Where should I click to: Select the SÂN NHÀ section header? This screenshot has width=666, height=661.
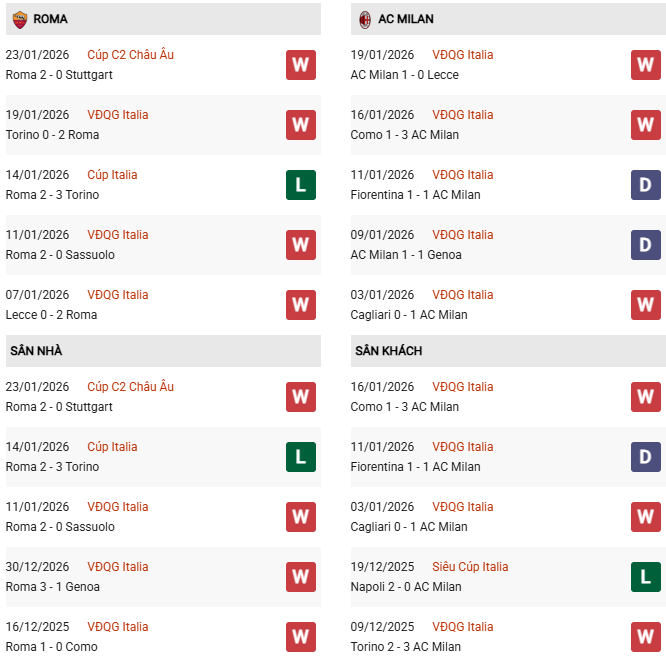(x=36, y=351)
